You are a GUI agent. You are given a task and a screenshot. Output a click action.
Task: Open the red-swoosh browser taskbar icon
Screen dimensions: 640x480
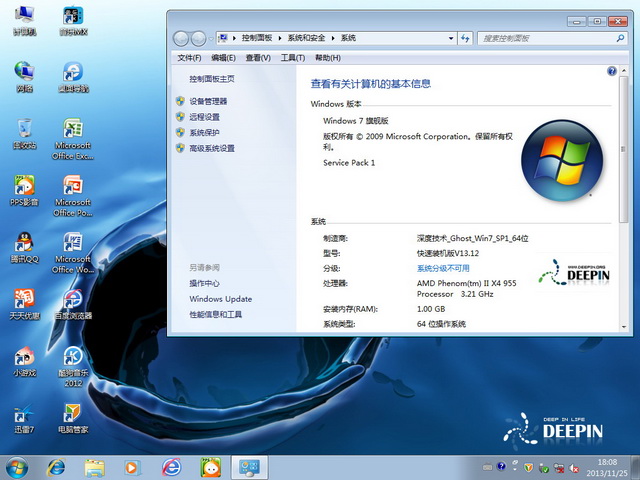coord(171,468)
